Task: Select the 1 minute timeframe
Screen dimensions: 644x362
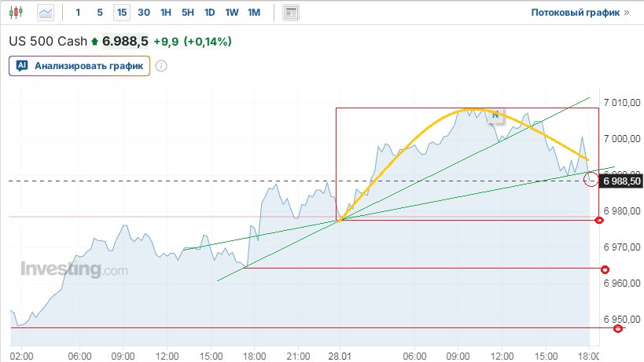Action: pos(78,13)
